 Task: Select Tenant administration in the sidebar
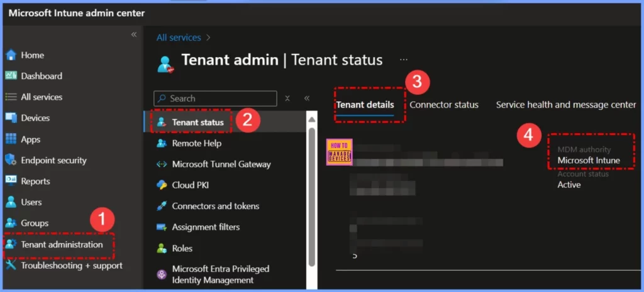click(62, 244)
